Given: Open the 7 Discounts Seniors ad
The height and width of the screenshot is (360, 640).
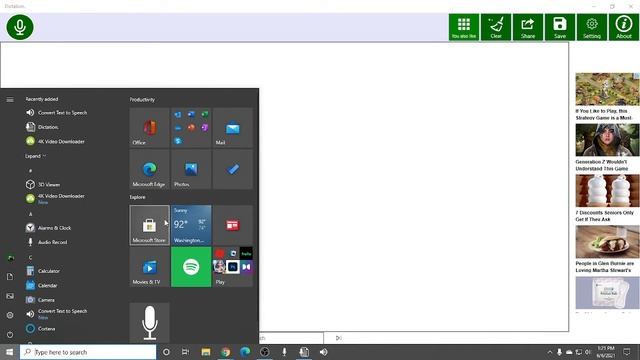Looking at the screenshot, I should coord(607,191).
